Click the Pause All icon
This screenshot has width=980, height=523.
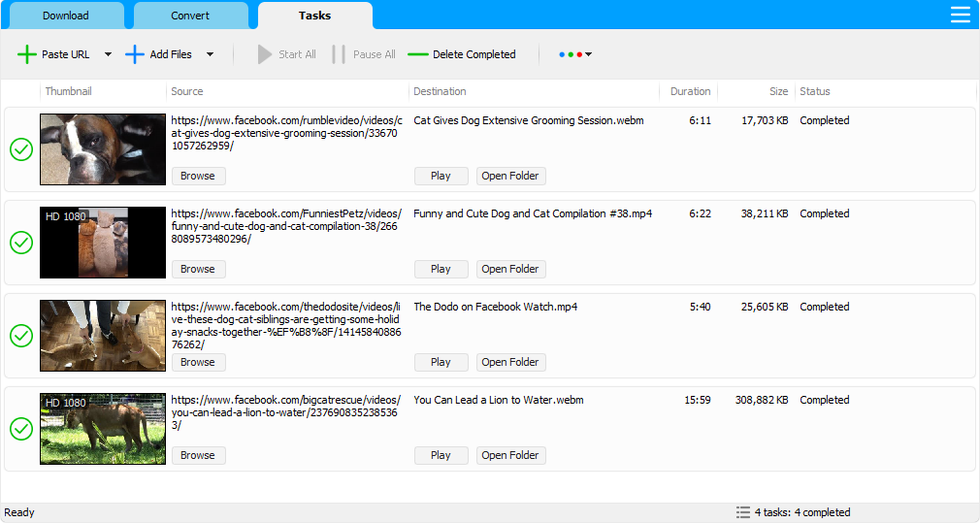(339, 54)
